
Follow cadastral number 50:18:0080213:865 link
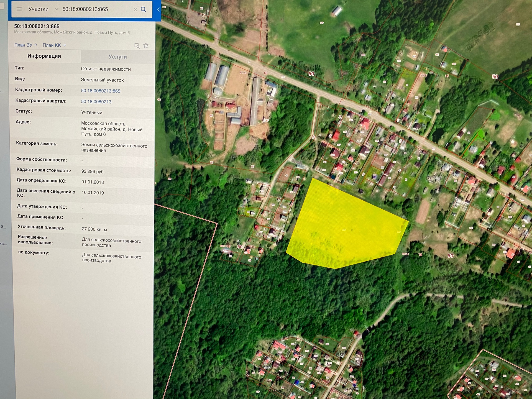pyautogui.click(x=101, y=91)
